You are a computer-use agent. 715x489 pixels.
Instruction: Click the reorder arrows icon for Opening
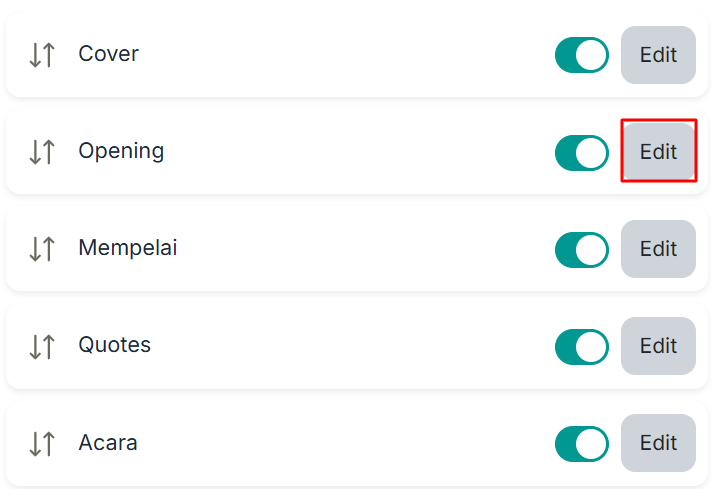click(x=42, y=152)
